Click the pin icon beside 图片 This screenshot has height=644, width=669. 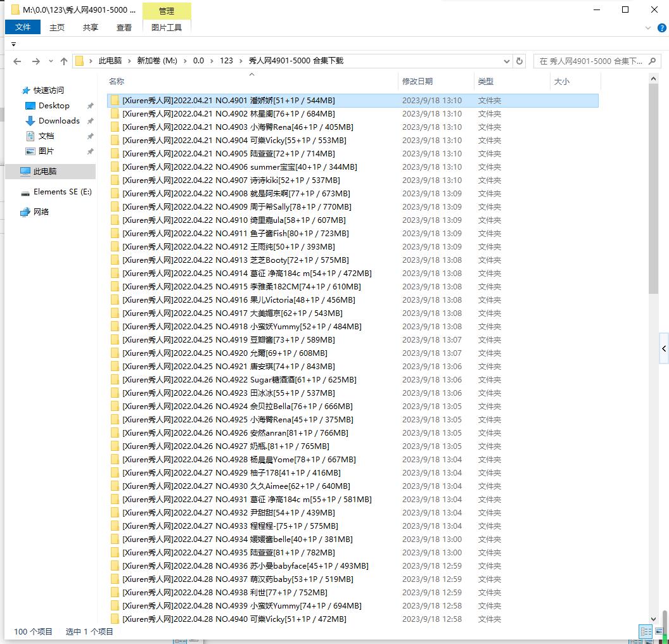tap(91, 151)
